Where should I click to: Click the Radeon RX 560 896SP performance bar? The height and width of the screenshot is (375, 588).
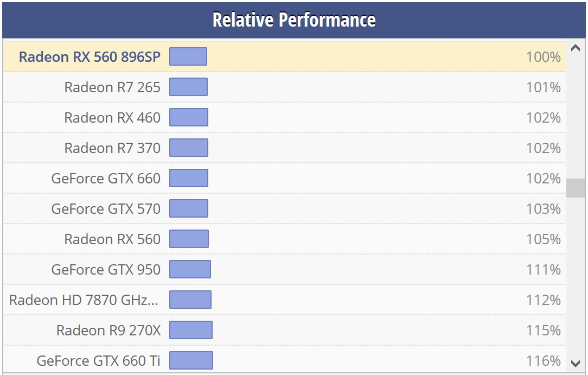[188, 56]
